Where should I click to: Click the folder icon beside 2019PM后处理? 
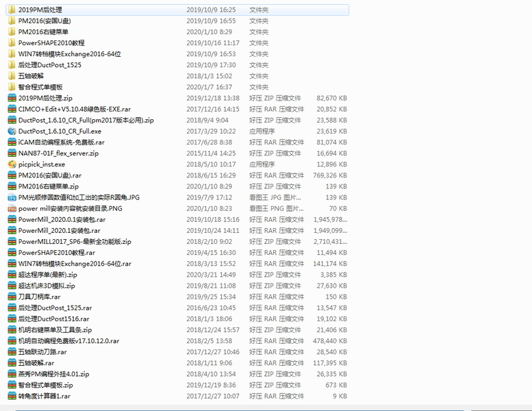(12, 10)
